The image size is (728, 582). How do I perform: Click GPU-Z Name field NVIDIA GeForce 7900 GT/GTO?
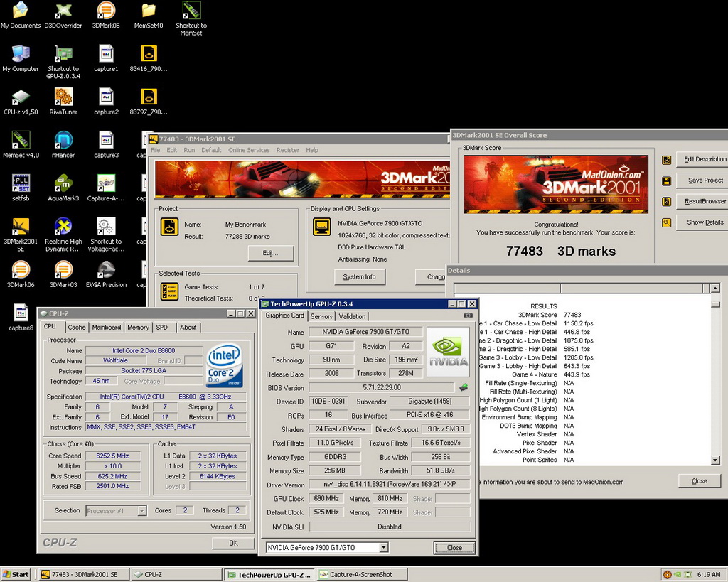[366, 332]
